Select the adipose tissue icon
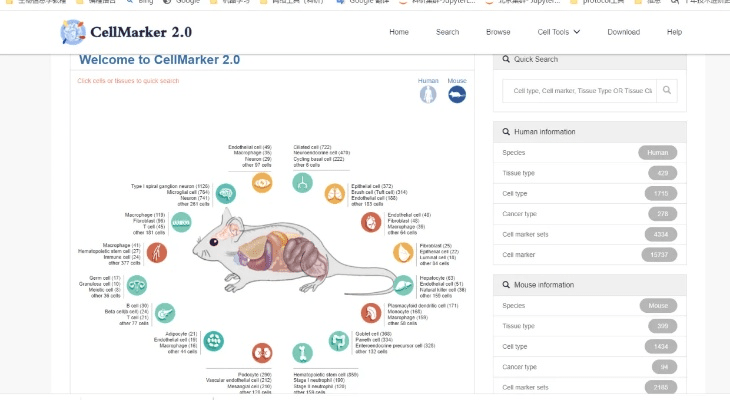The height and width of the screenshot is (400, 730). click(x=213, y=341)
